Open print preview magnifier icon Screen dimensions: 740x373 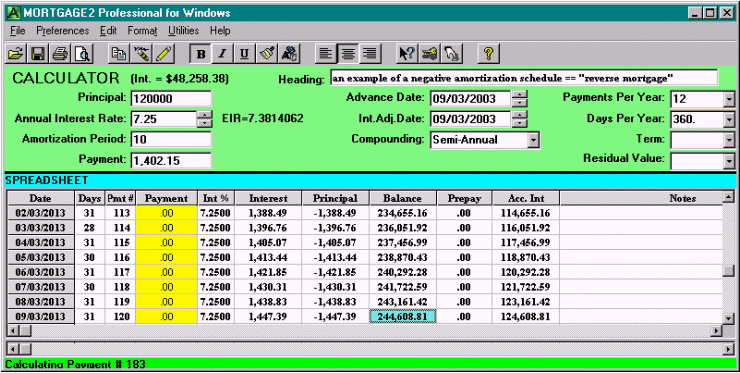[x=83, y=54]
